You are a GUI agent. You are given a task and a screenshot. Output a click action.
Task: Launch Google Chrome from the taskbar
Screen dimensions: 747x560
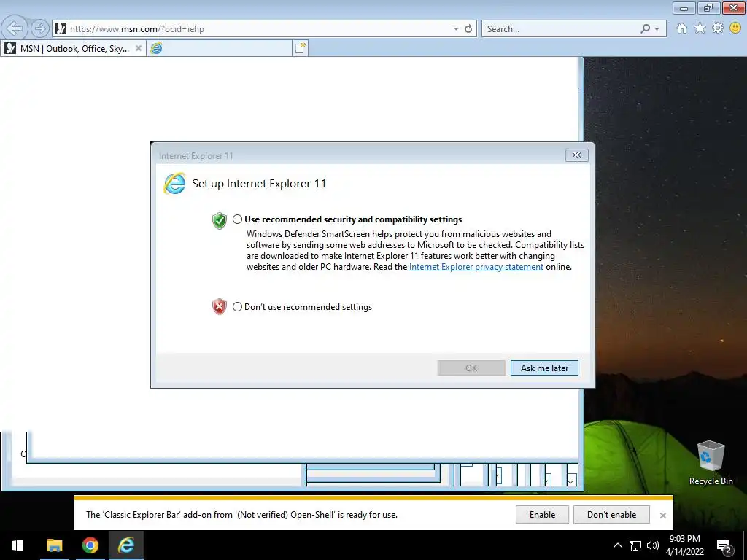tap(90, 545)
